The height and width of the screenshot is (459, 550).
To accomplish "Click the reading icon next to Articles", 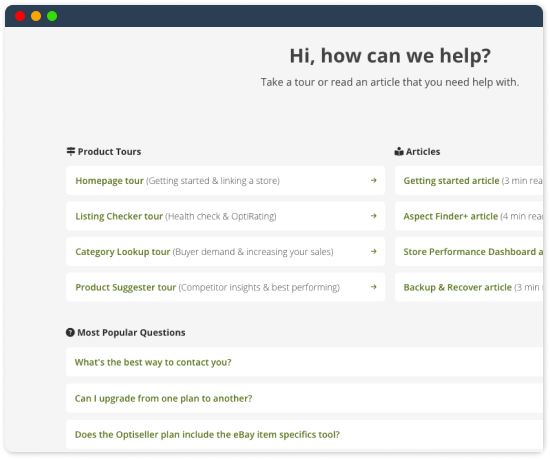I will pos(399,151).
